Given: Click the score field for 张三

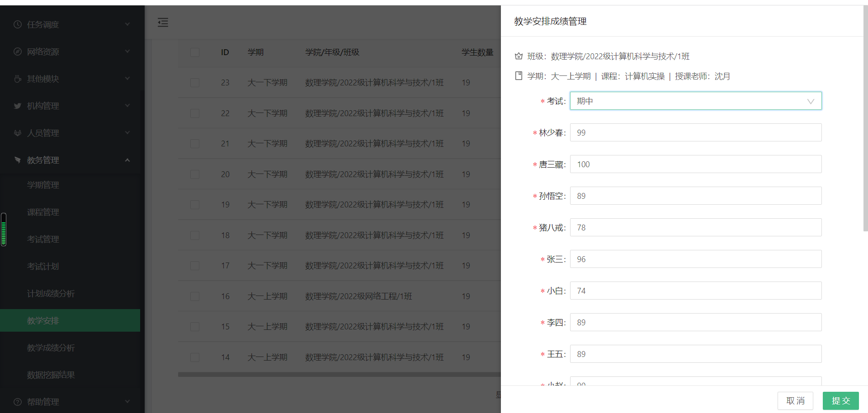Looking at the screenshot, I should pos(696,259).
